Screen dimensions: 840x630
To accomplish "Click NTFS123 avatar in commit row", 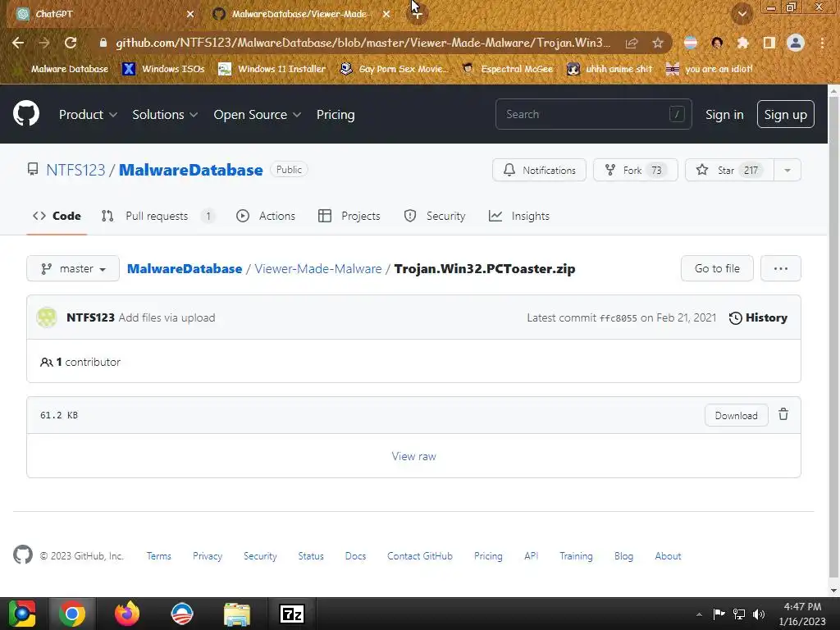I will pyautogui.click(x=47, y=317).
